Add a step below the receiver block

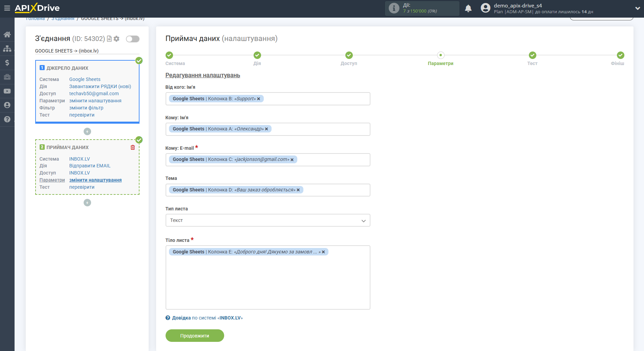[87, 203]
